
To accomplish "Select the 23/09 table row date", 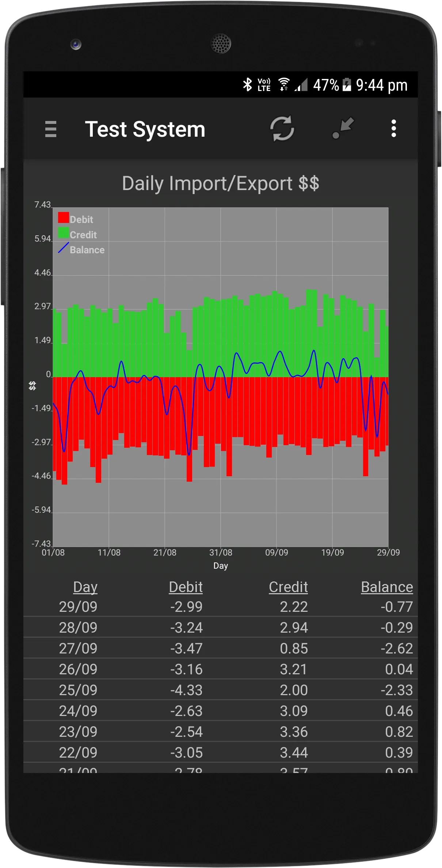I will [78, 732].
